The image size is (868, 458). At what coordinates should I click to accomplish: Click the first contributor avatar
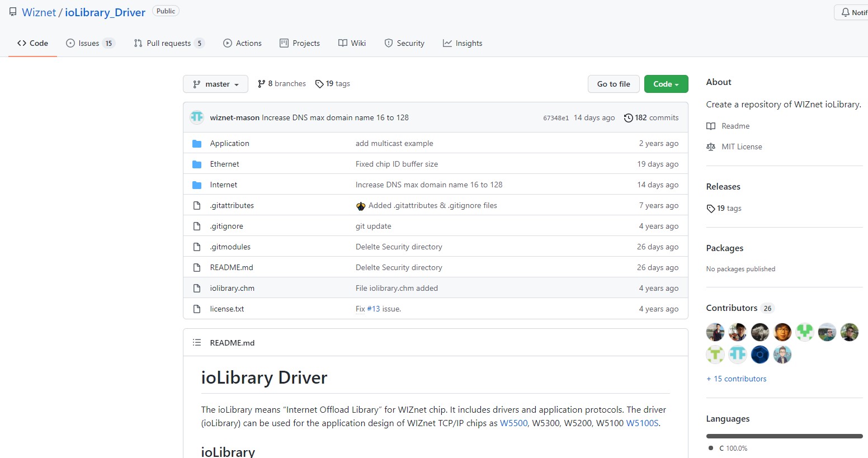(715, 332)
